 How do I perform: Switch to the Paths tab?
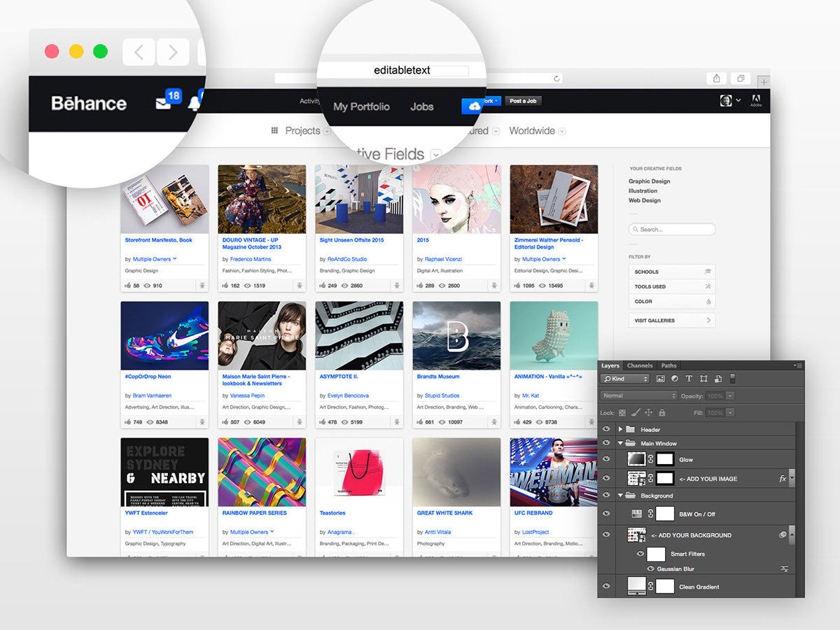tap(668, 365)
